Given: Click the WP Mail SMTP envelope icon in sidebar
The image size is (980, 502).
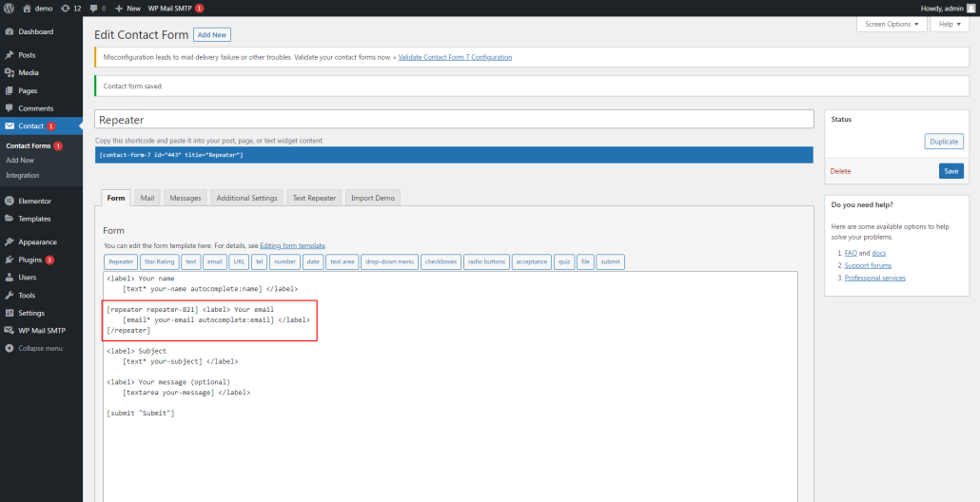Looking at the screenshot, I should [x=9, y=330].
